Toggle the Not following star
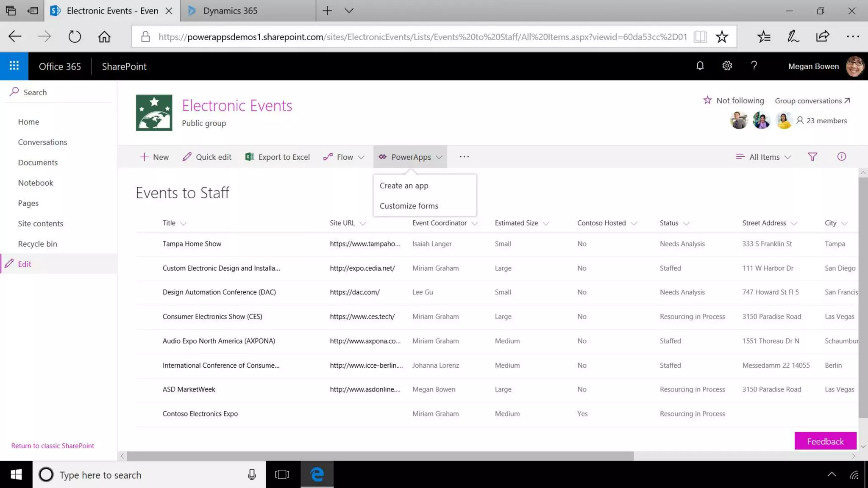Viewport: 868px width, 488px height. click(707, 100)
